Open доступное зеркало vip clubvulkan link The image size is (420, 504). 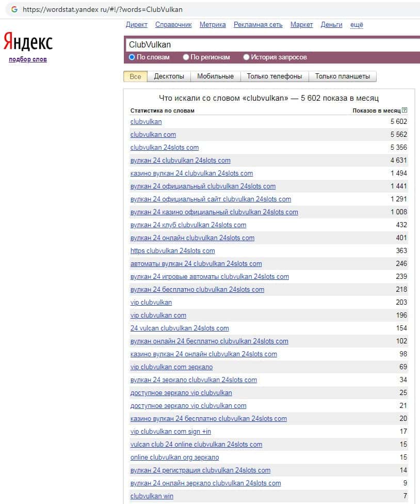(x=181, y=393)
